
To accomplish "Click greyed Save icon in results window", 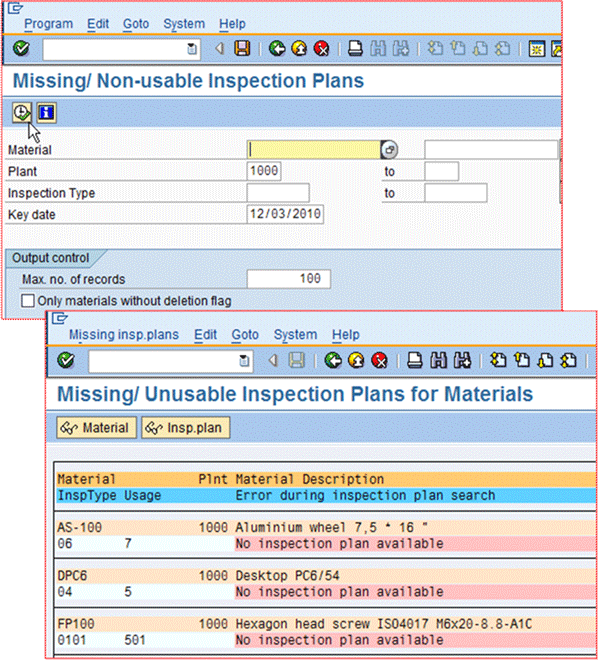I will click(297, 361).
